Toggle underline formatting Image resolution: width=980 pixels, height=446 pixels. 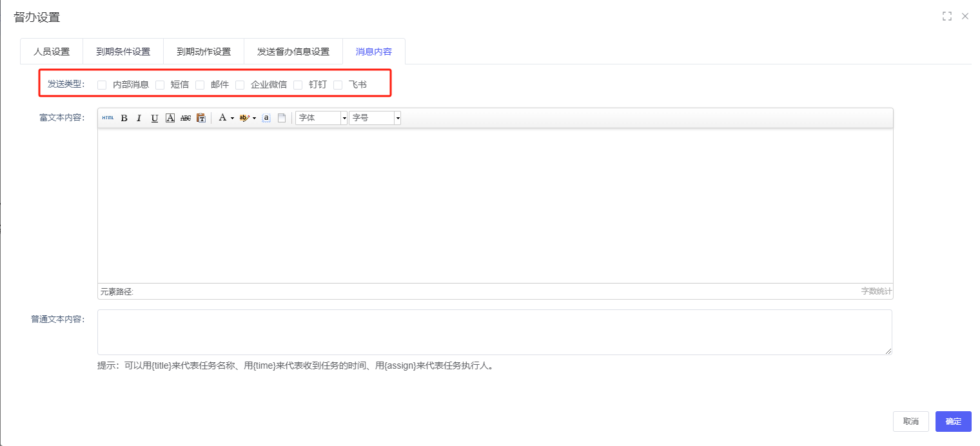(155, 118)
